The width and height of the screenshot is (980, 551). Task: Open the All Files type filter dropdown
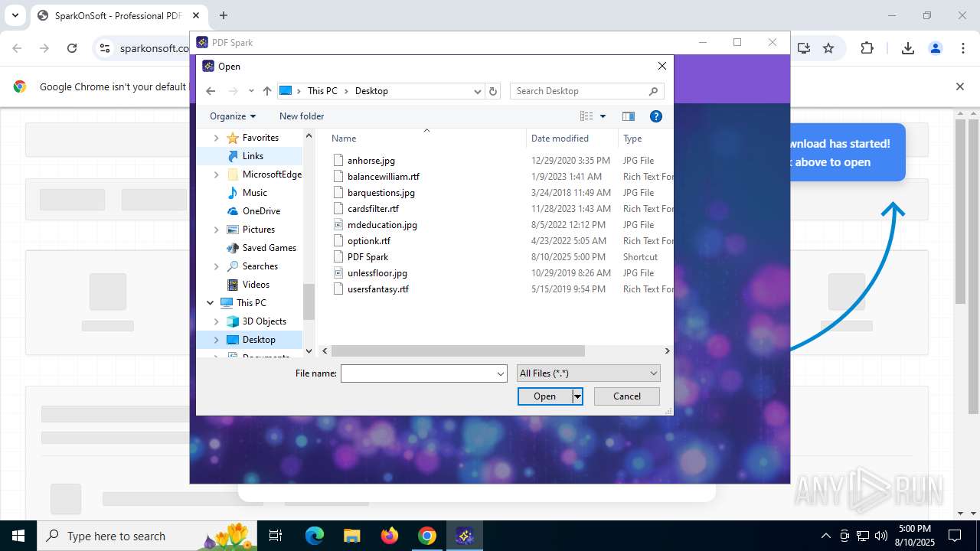pyautogui.click(x=588, y=373)
